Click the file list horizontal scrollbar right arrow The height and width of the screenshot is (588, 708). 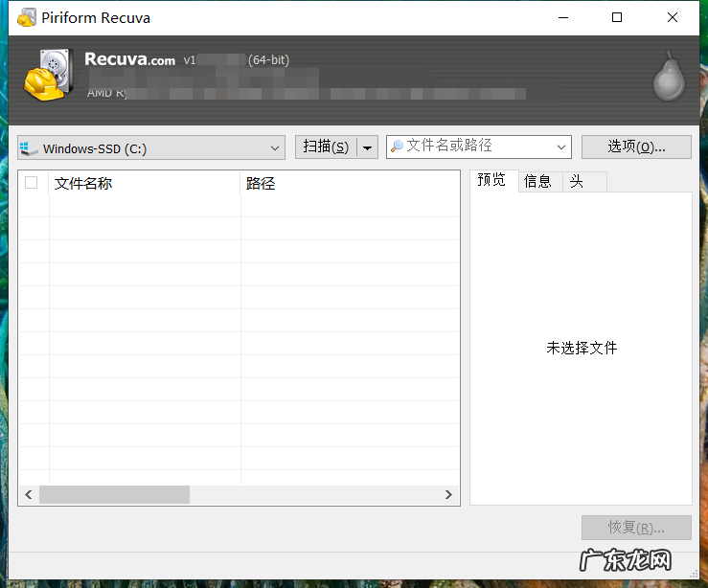448,494
